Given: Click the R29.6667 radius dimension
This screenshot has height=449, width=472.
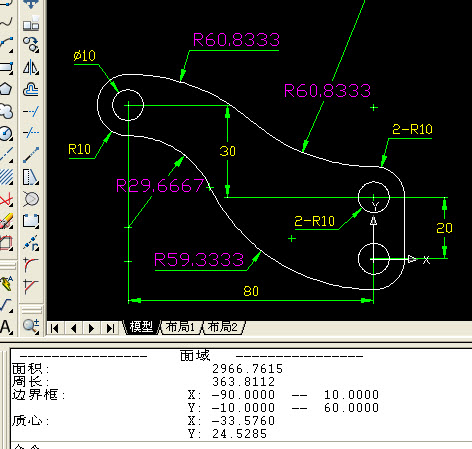Looking at the screenshot, I should pos(160,186).
